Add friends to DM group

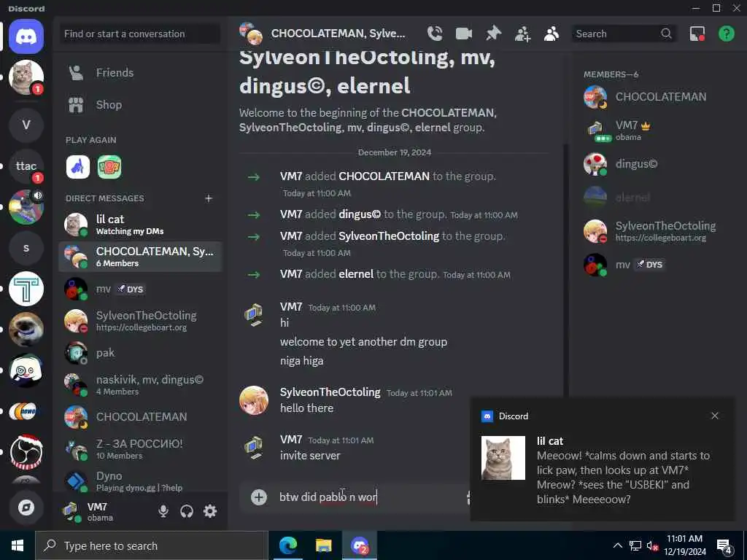(x=522, y=34)
